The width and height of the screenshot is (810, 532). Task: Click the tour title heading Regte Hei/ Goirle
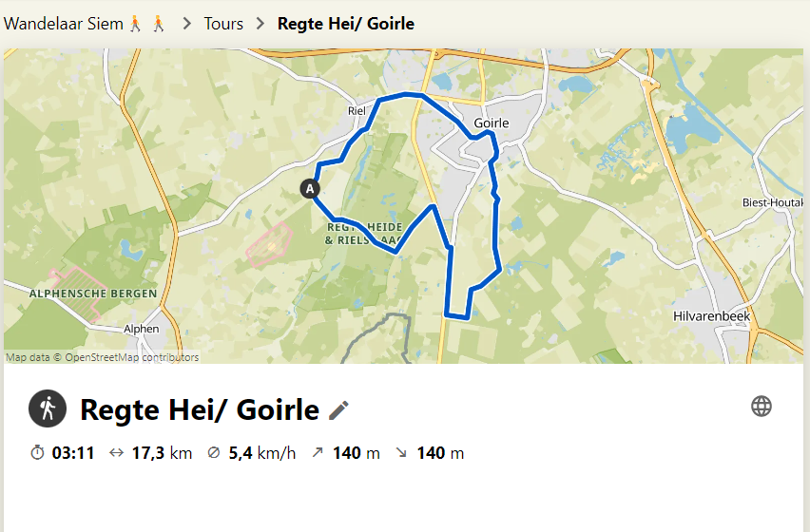tap(199, 409)
